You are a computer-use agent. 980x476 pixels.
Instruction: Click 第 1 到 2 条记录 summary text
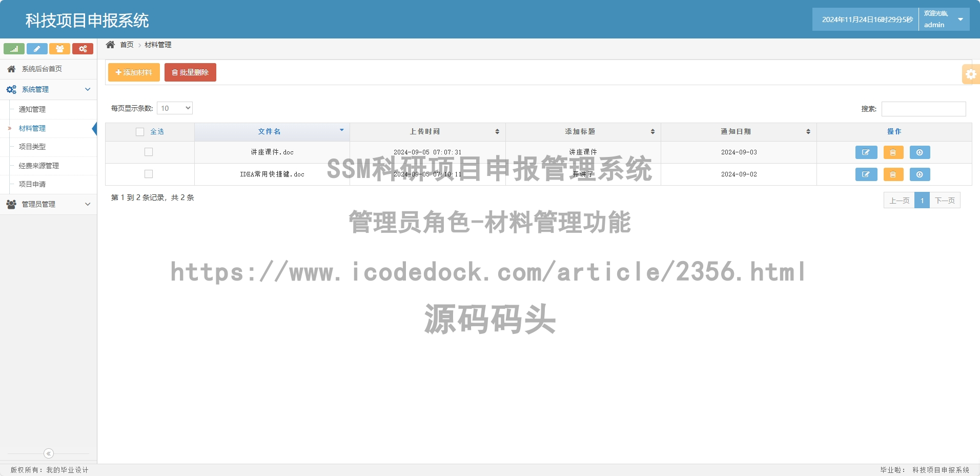[153, 197]
